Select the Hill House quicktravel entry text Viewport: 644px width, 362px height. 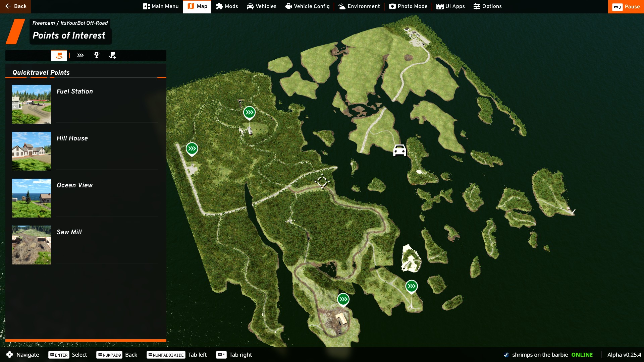click(x=72, y=138)
